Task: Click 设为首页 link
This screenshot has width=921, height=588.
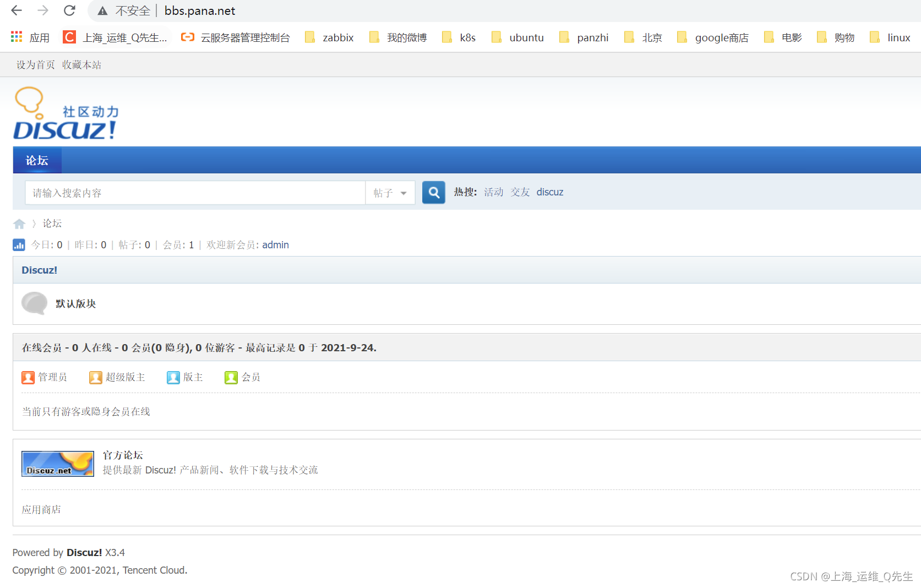Action: tap(36, 65)
